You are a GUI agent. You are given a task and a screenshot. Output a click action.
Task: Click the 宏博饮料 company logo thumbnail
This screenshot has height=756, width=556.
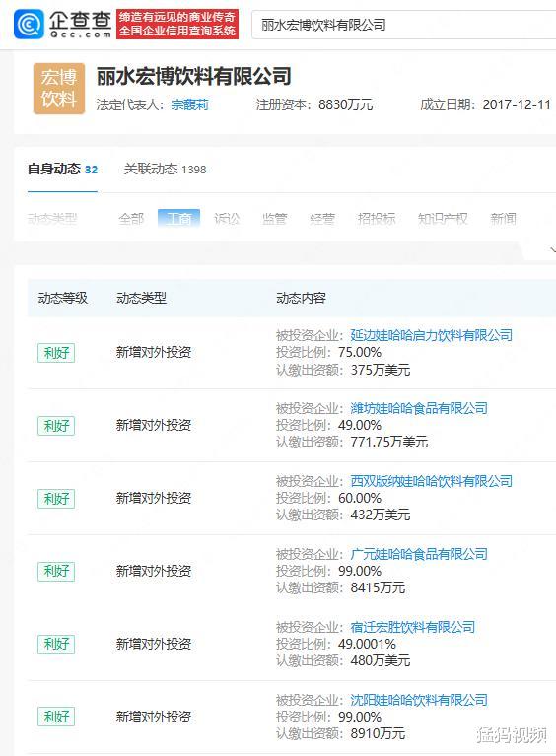(59, 89)
